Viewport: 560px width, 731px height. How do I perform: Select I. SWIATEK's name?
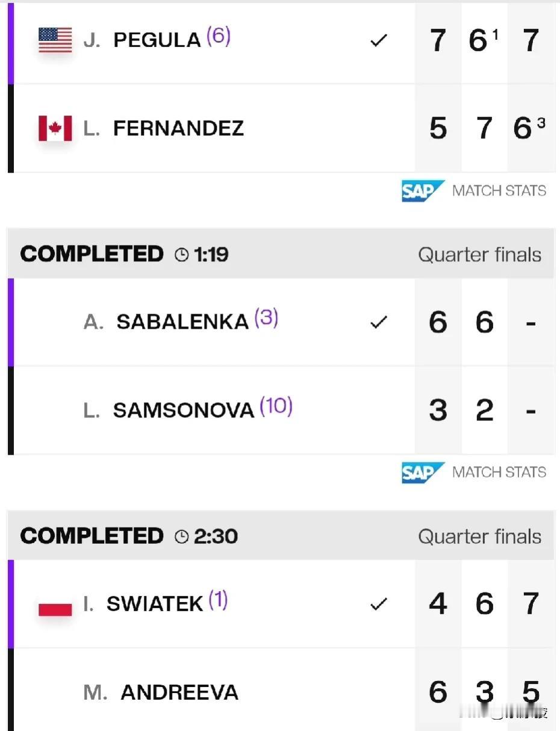click(143, 603)
